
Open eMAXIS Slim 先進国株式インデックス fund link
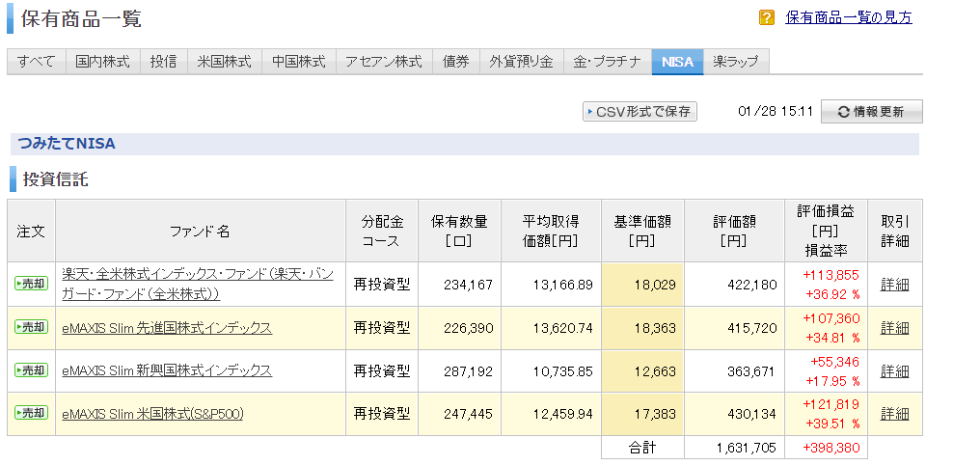point(167,327)
